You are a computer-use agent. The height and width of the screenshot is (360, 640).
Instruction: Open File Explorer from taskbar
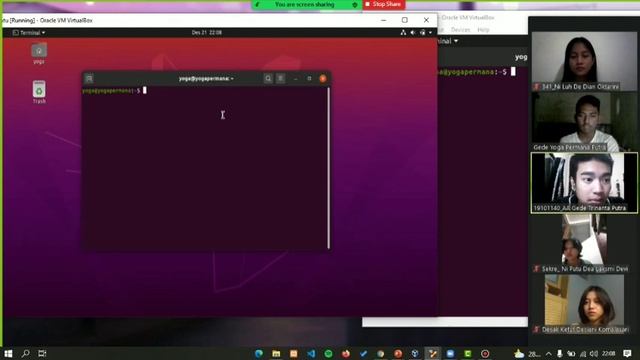pyautogui.click(x=276, y=353)
